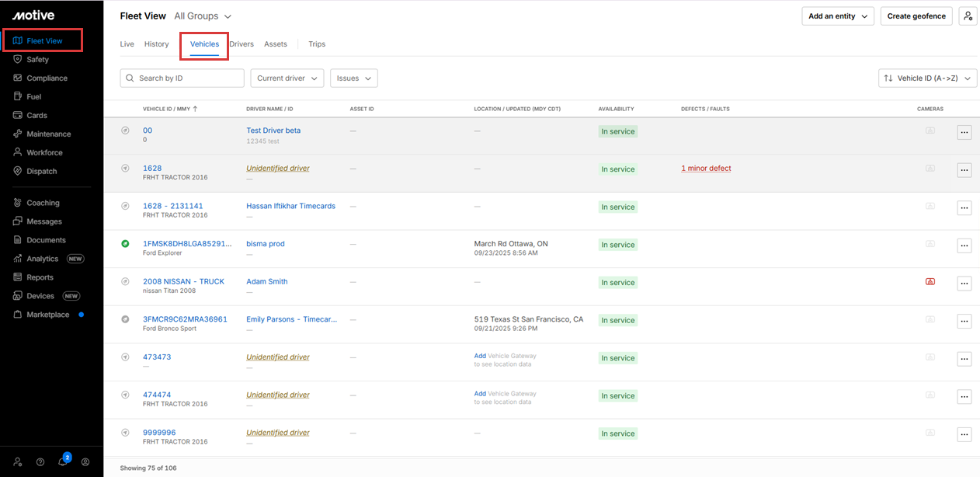Open the Vehicle ID (A->Z) sort dropdown
Screen dimensions: 980x477
[926, 78]
